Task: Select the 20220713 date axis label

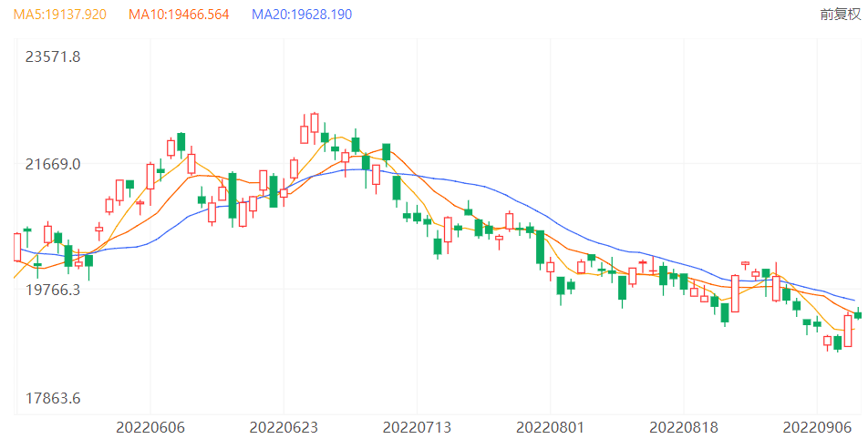Action: (417, 427)
